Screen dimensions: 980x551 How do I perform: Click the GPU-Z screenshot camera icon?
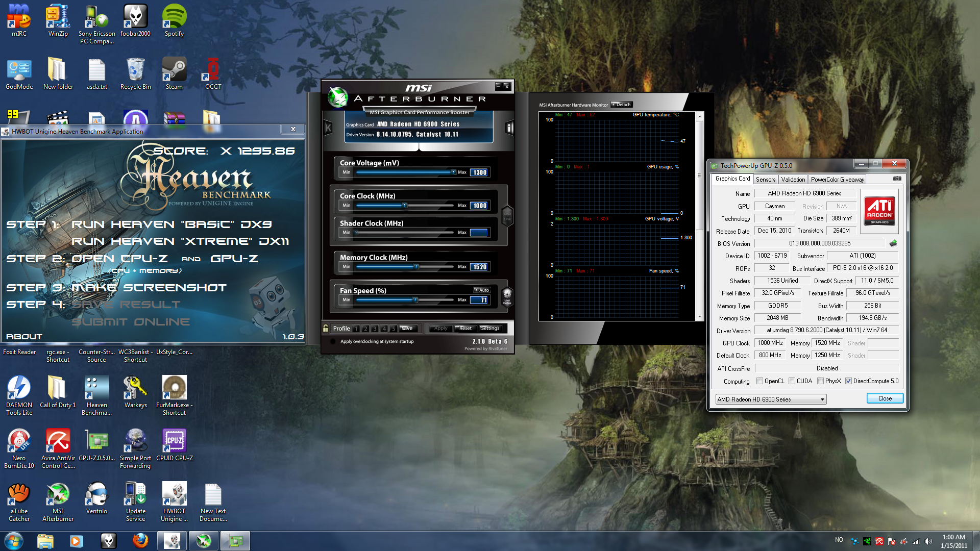[x=897, y=179]
